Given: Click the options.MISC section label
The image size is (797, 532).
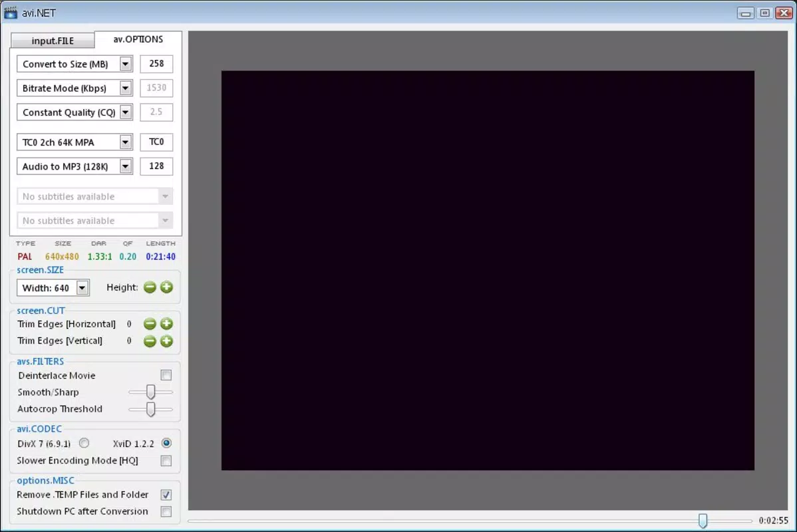Looking at the screenshot, I should pos(45,480).
